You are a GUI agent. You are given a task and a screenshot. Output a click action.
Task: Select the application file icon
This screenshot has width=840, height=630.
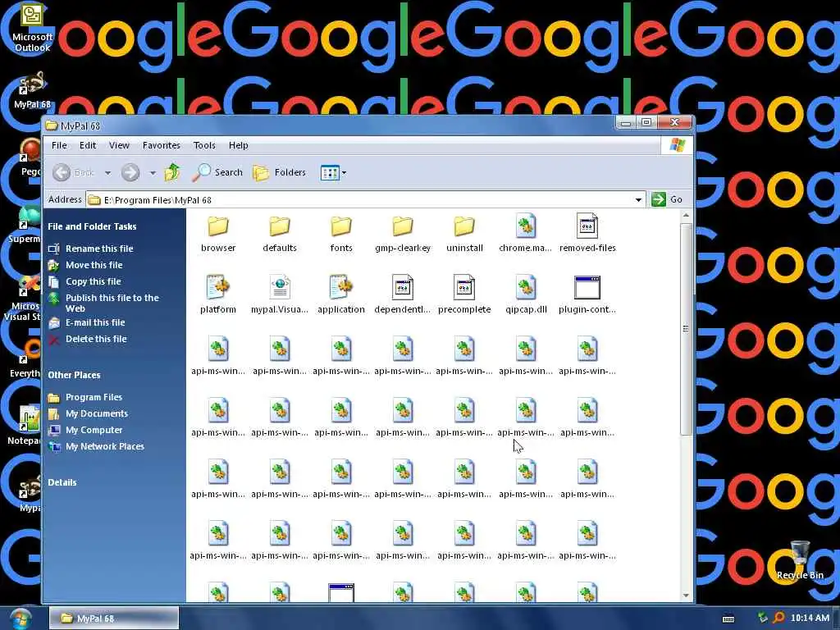tap(341, 287)
